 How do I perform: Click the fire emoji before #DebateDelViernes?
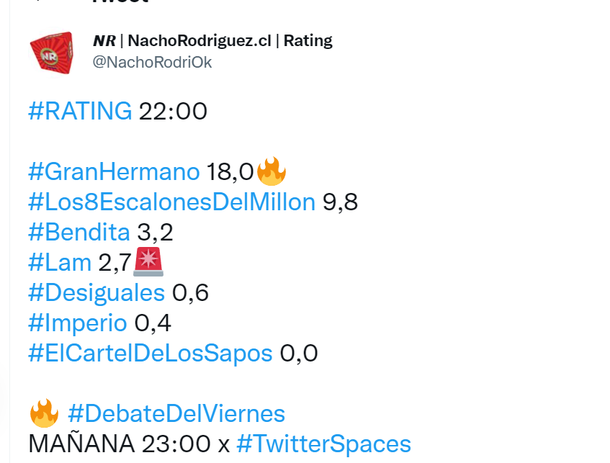tap(44, 413)
